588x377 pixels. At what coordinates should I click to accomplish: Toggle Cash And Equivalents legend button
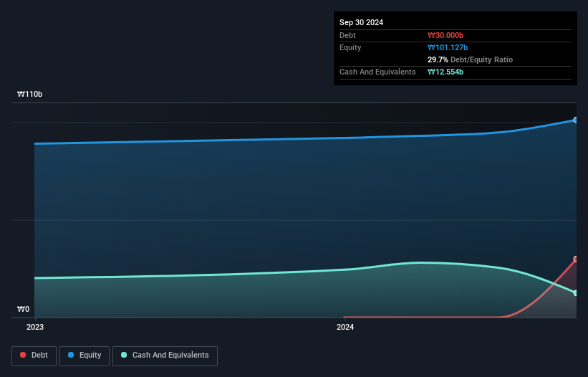pyautogui.click(x=165, y=355)
